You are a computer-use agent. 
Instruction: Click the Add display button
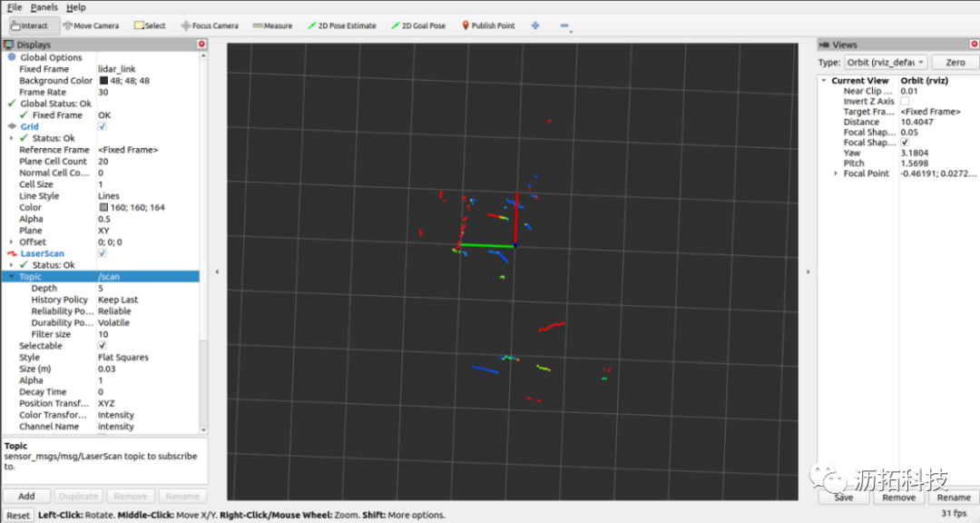point(26,496)
